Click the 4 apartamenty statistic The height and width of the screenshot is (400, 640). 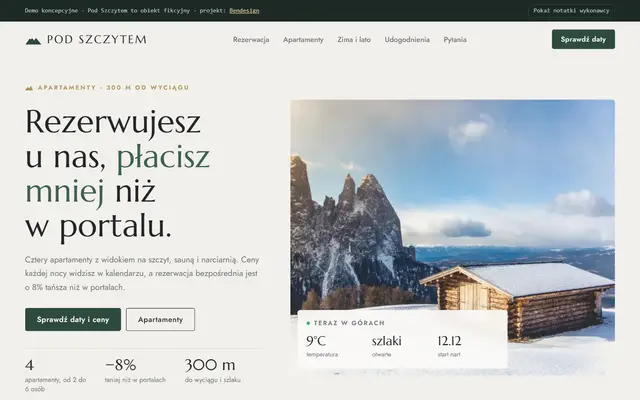point(56,375)
